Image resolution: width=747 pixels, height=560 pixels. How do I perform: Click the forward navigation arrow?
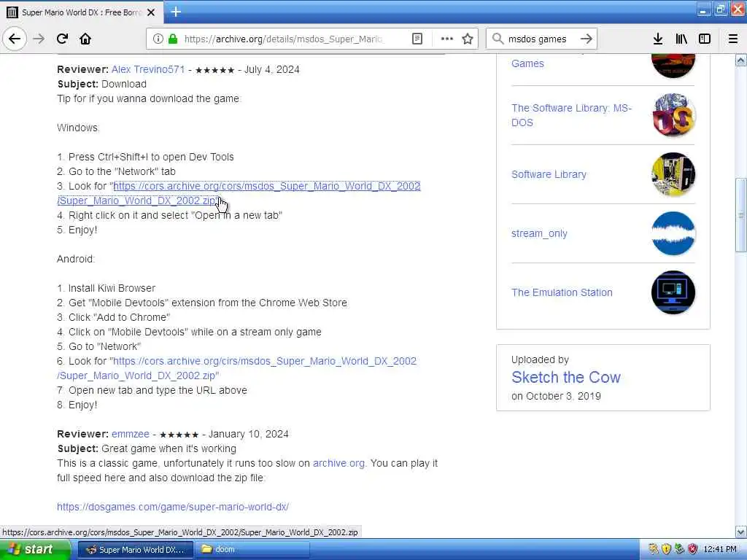39,39
